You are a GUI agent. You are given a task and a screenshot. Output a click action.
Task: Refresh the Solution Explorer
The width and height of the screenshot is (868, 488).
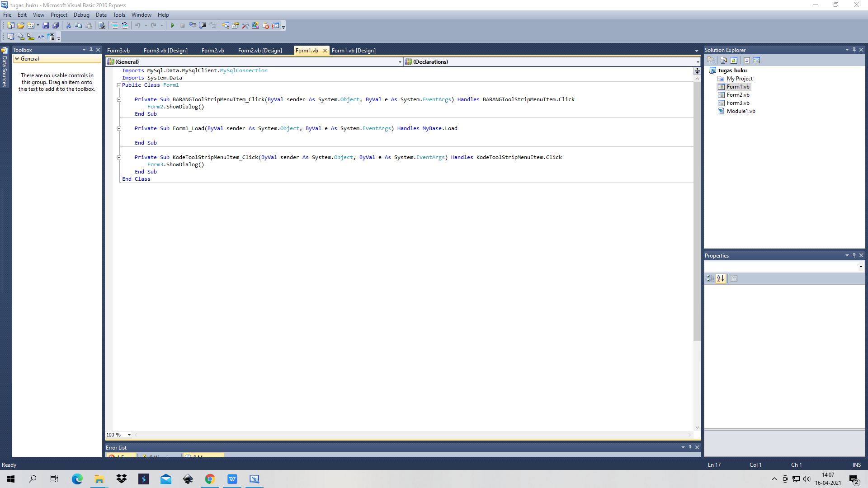[733, 60]
